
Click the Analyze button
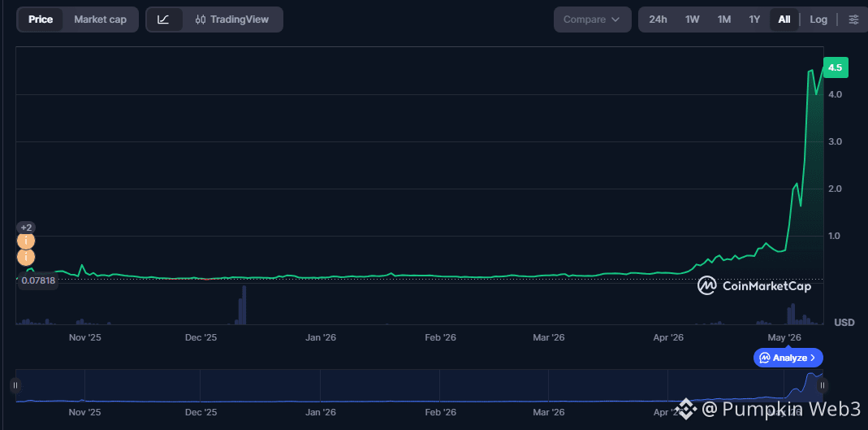[788, 358]
